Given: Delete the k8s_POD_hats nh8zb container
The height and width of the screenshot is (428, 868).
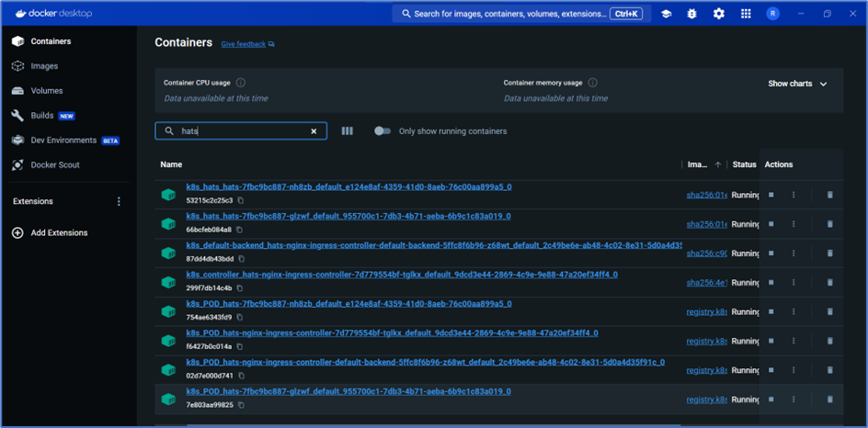Looking at the screenshot, I should (829, 311).
